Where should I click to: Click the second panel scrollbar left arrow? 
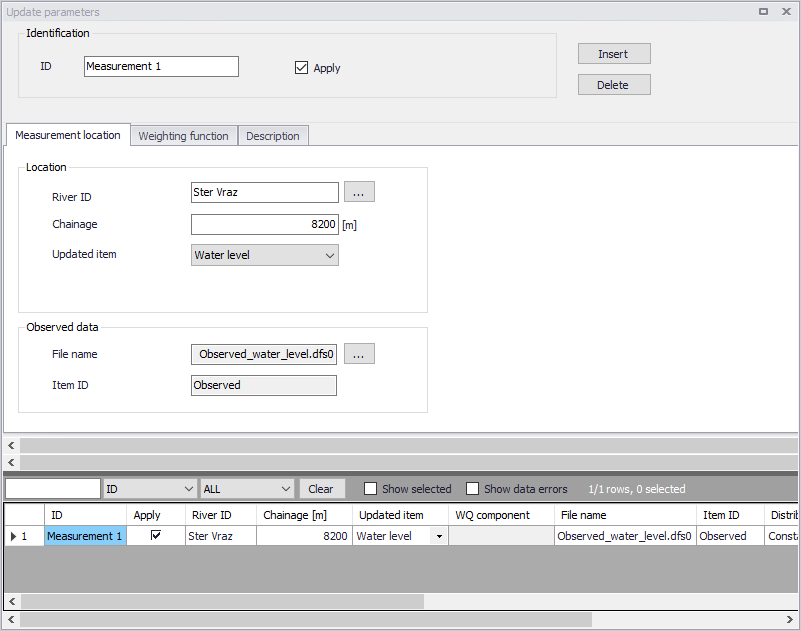point(11,462)
